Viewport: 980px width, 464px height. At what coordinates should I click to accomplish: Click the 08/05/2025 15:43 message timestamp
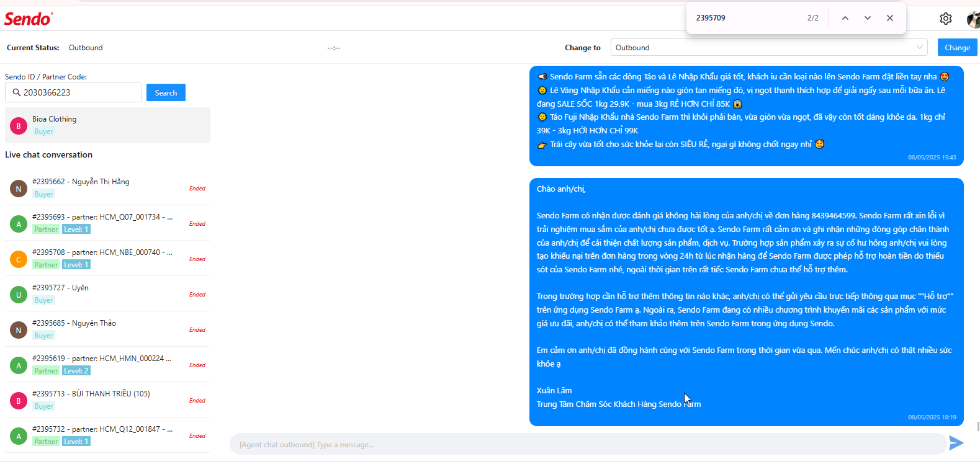click(932, 158)
